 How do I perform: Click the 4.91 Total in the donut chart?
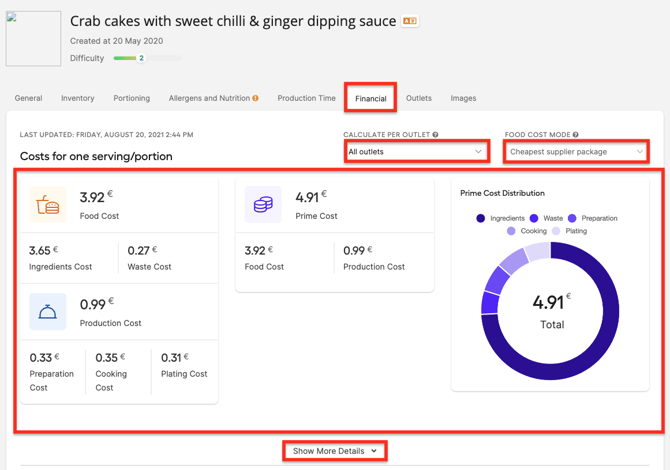tap(552, 311)
